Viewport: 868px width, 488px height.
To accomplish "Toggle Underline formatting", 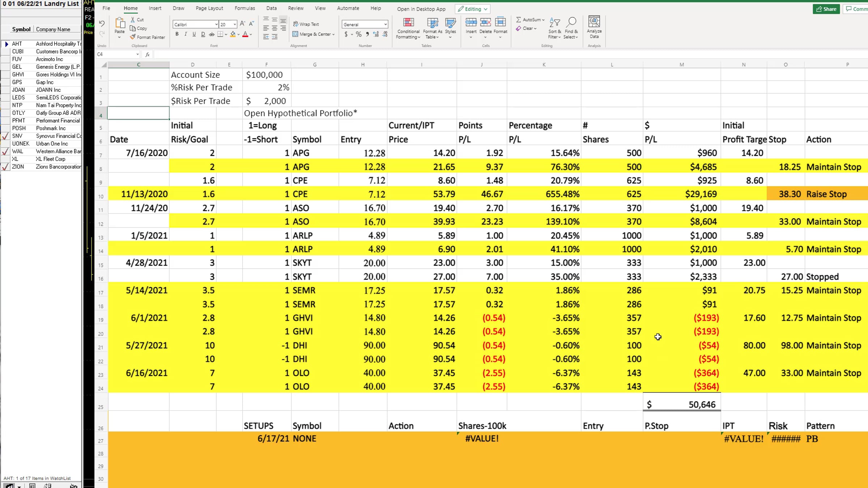I will [x=194, y=34].
